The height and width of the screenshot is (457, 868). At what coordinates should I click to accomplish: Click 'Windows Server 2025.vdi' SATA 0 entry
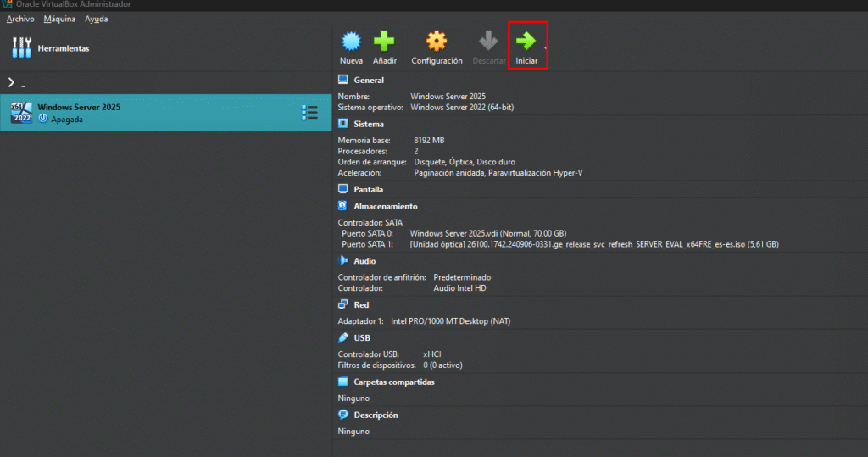click(x=487, y=233)
